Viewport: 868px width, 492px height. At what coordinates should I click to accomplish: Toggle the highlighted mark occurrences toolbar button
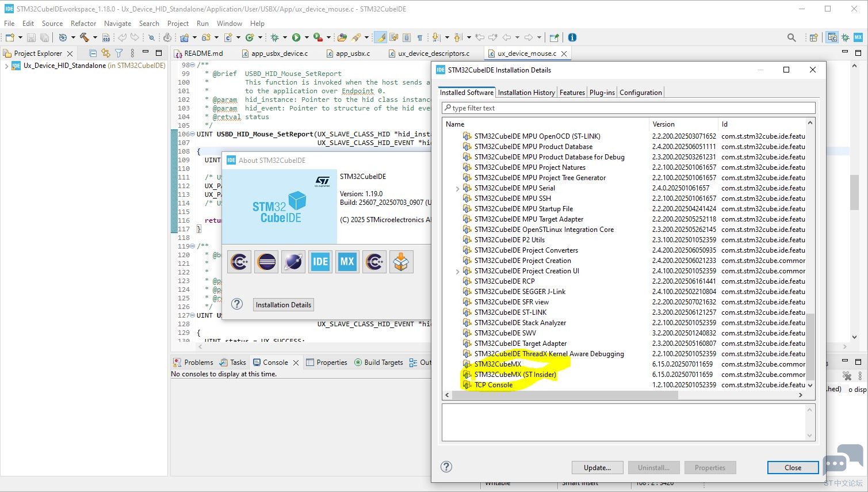tap(380, 37)
